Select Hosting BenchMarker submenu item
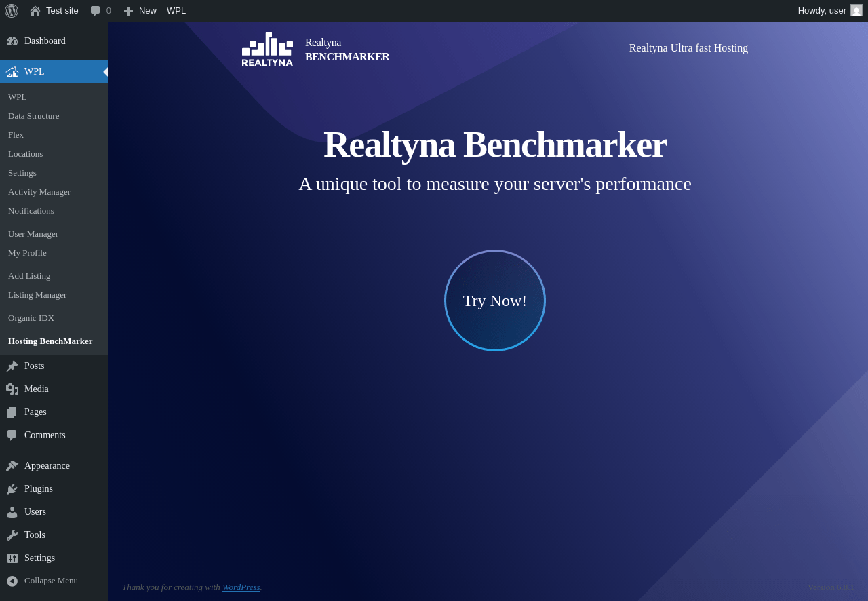 click(x=50, y=341)
